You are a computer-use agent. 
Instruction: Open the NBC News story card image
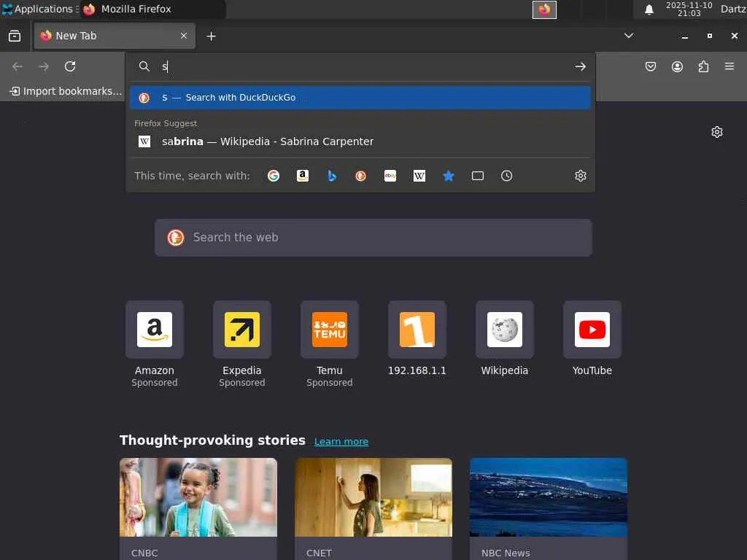(549, 497)
